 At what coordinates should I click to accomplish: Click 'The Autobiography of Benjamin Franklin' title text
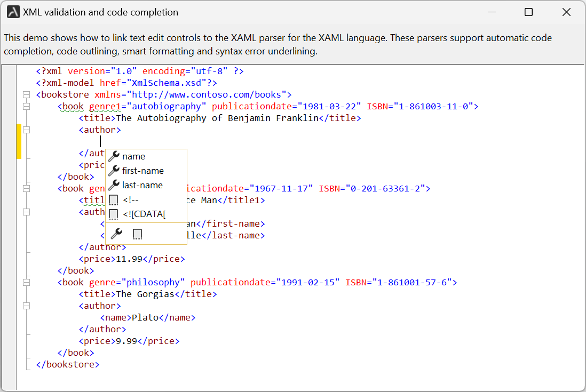(217, 118)
